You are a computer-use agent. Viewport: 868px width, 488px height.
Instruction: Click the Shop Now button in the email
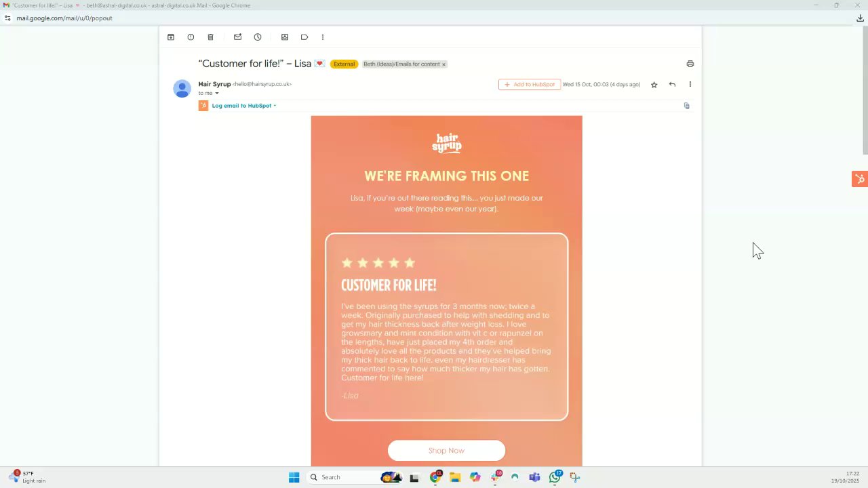(x=446, y=451)
